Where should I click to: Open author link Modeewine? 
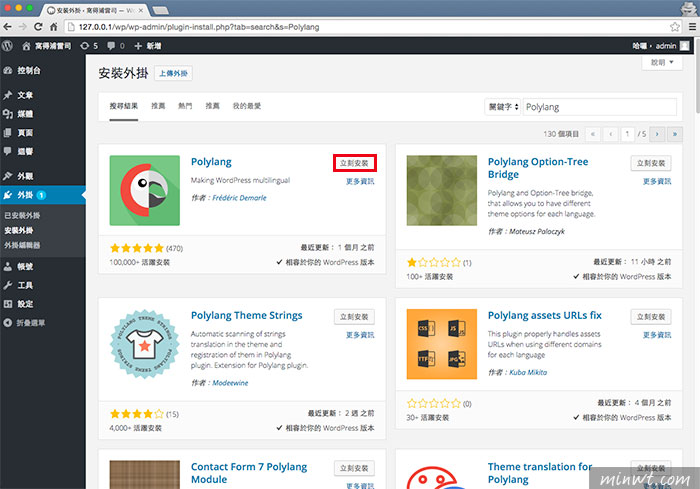click(230, 383)
